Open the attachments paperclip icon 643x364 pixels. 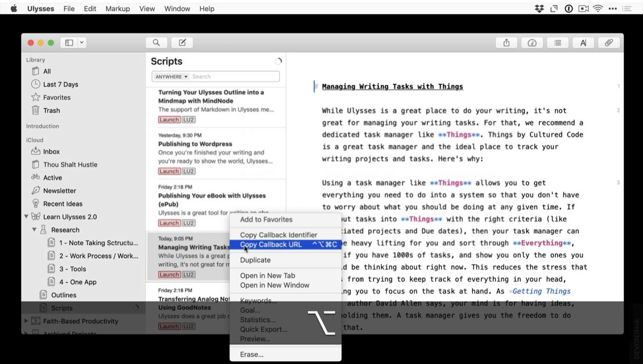tap(609, 43)
